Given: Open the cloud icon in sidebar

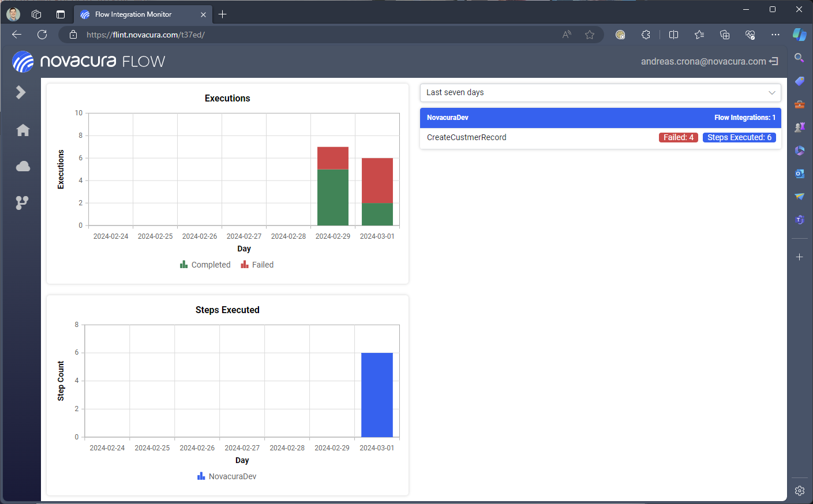Looking at the screenshot, I should tap(23, 167).
